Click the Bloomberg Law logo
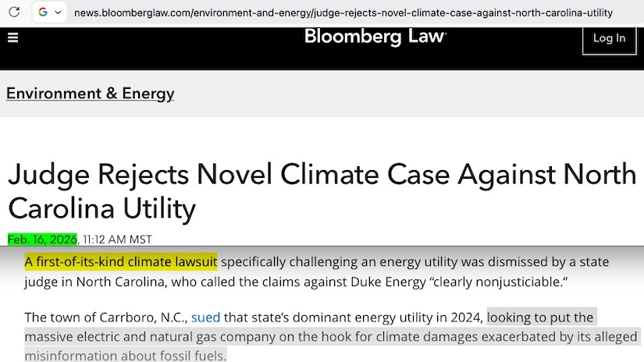Viewport: 644px width, 362px height. pyautogui.click(x=375, y=37)
